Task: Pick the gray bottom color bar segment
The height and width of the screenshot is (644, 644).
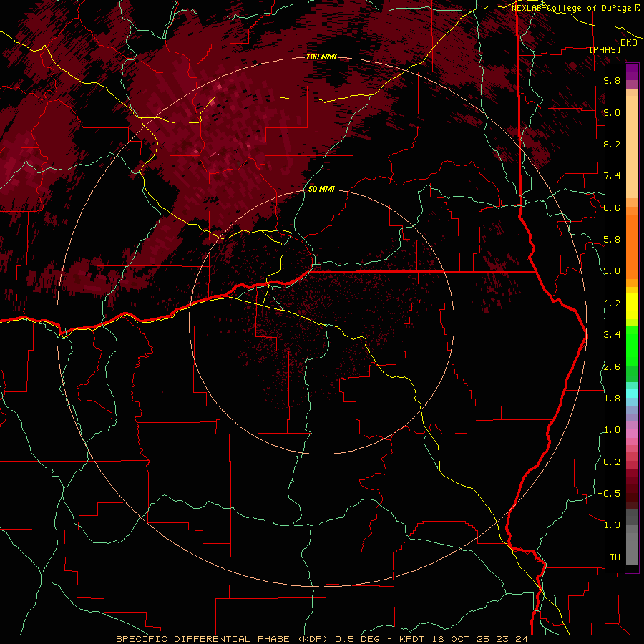Action: 632,550
